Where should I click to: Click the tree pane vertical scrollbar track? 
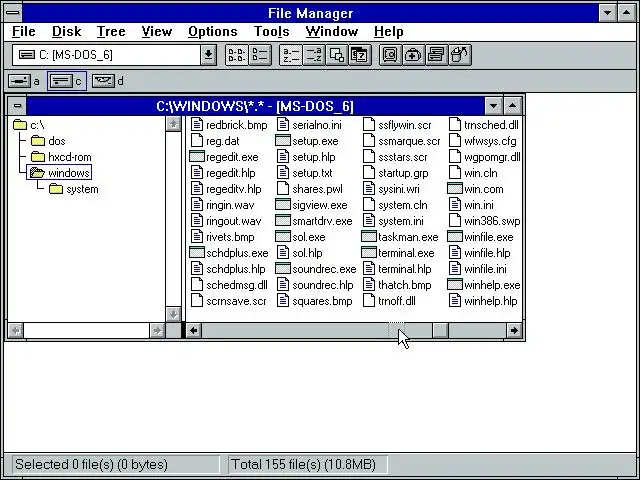pos(173,219)
